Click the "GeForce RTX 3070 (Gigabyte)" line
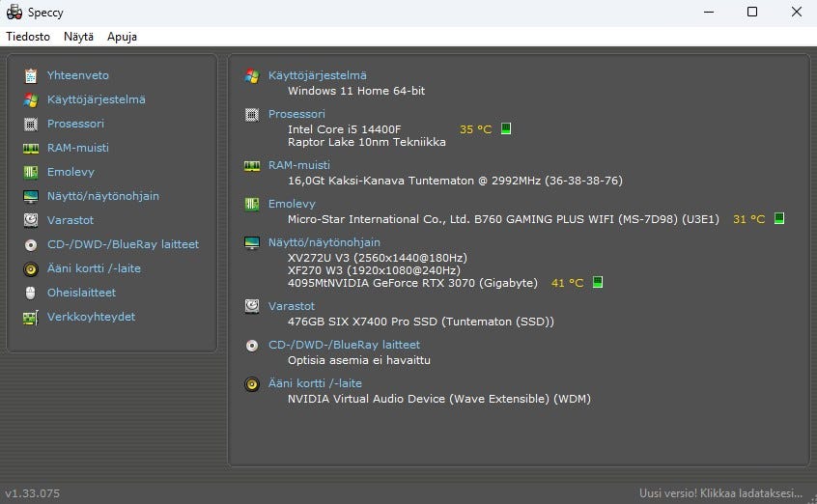The width and height of the screenshot is (817, 504). click(412, 283)
